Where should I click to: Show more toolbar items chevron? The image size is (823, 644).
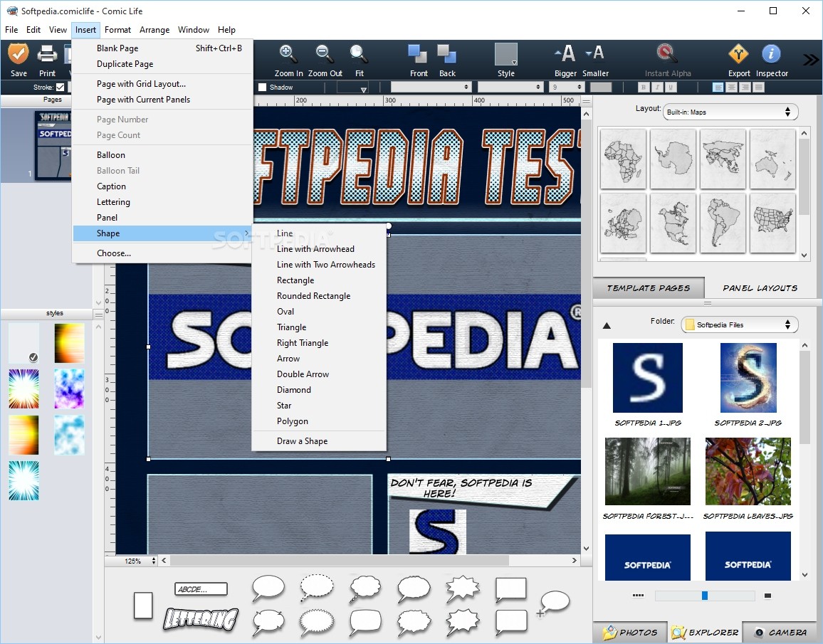pos(811,60)
